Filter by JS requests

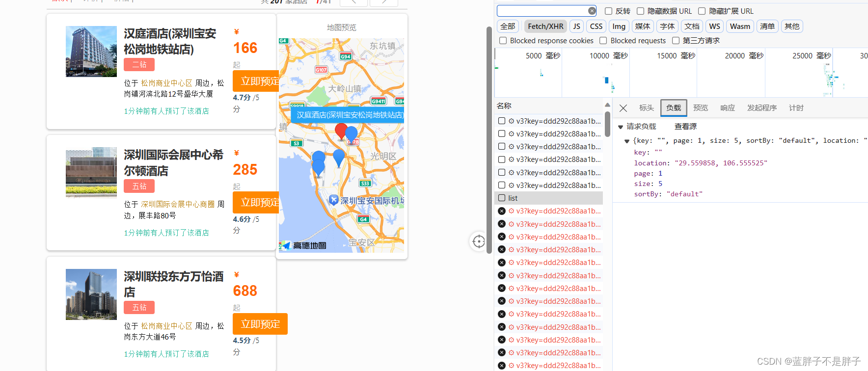point(577,26)
